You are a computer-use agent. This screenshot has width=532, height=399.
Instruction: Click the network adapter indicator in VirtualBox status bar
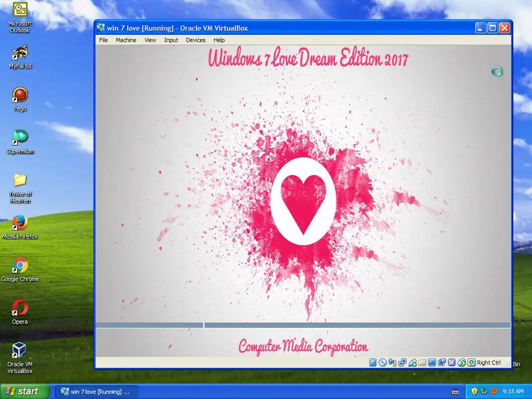coord(403,363)
